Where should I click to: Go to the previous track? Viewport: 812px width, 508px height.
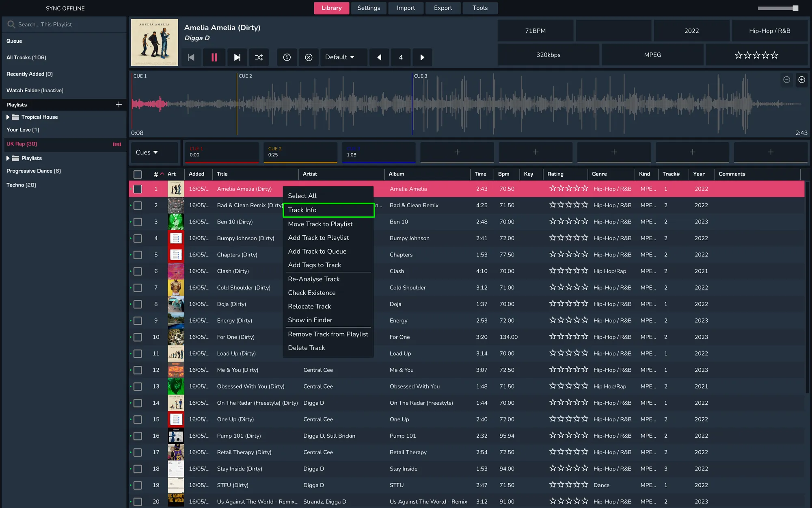(x=191, y=57)
